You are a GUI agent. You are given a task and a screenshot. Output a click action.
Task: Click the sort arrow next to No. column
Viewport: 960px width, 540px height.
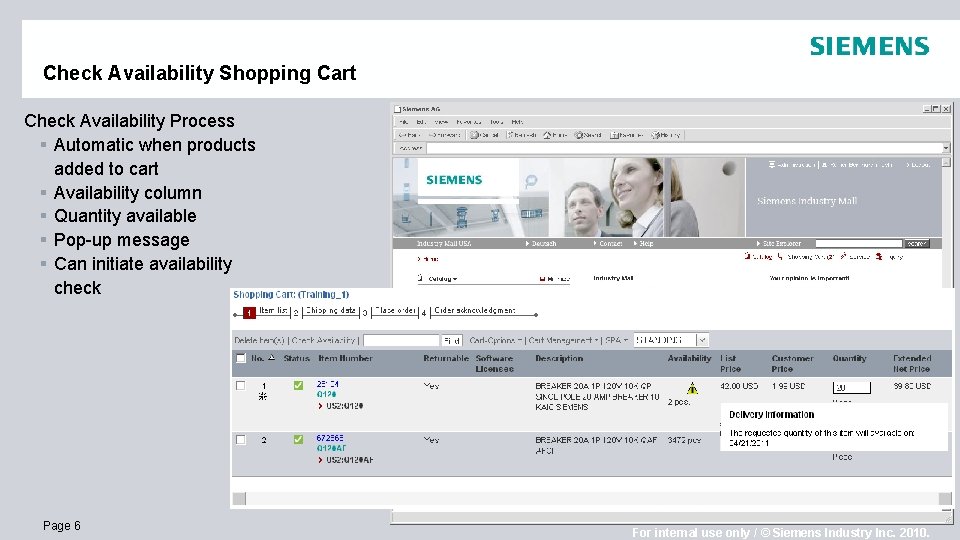coord(271,358)
